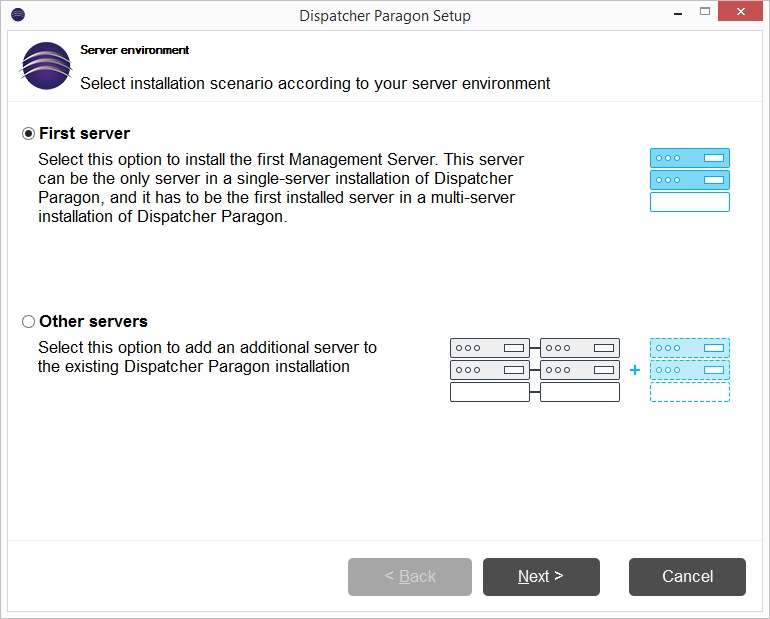Screen dimensions: 770x619
Task: Click the dashed blue additional server illustration
Action: click(x=689, y=370)
